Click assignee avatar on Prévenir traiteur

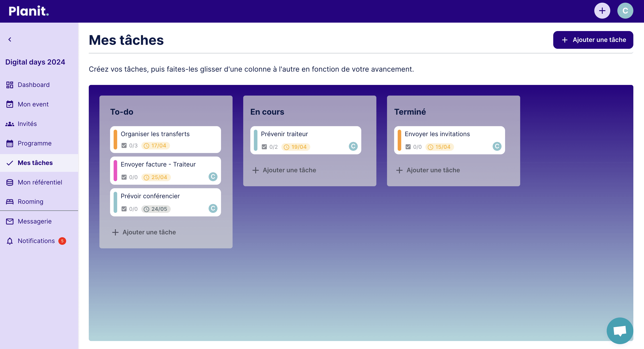click(x=353, y=146)
